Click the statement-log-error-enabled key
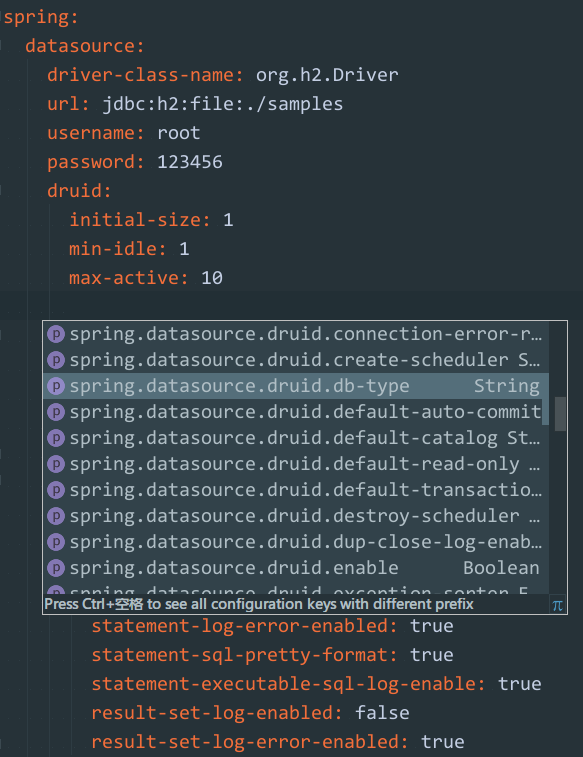The height and width of the screenshot is (757, 583). [x=245, y=626]
